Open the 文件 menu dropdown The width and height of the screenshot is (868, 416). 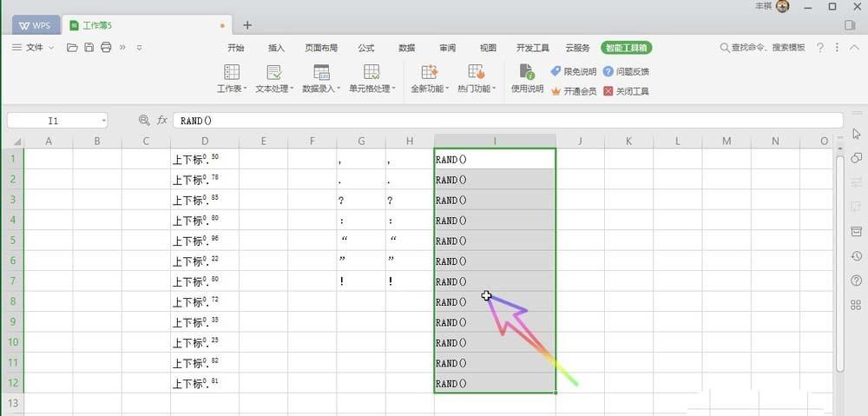point(33,48)
